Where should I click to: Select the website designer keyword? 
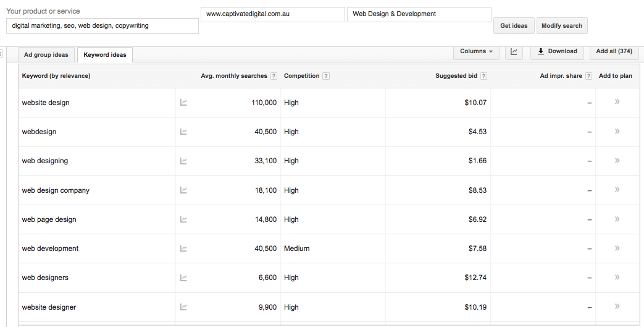[x=49, y=307]
